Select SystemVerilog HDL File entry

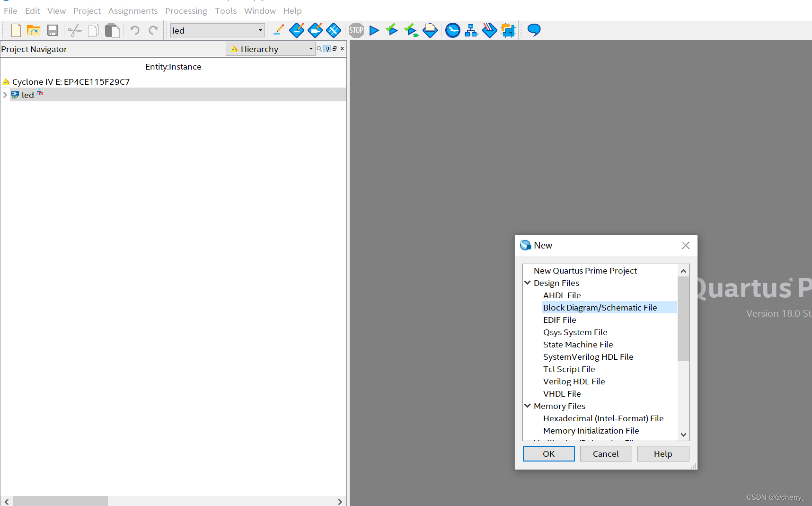588,357
